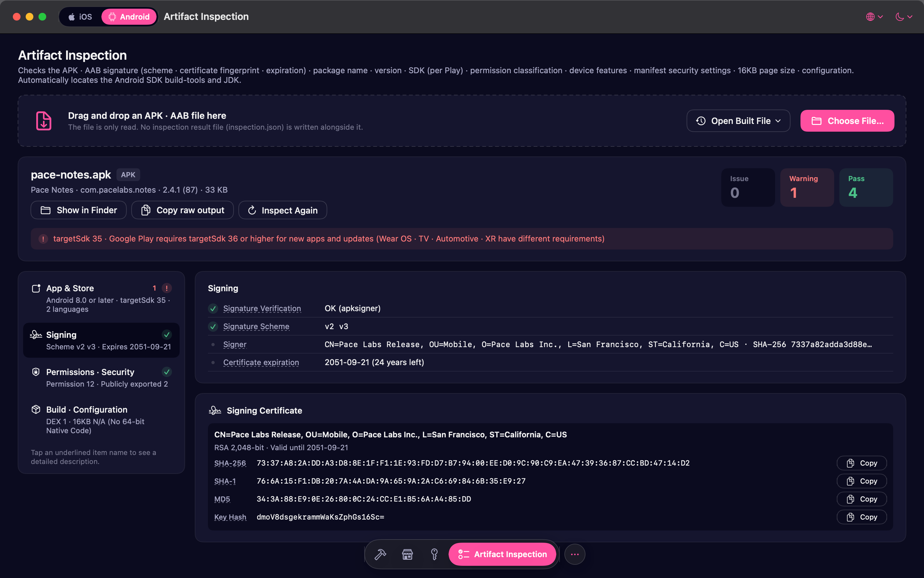Click the APK badge next to filename
This screenshot has height=578, width=924.
[x=128, y=175]
